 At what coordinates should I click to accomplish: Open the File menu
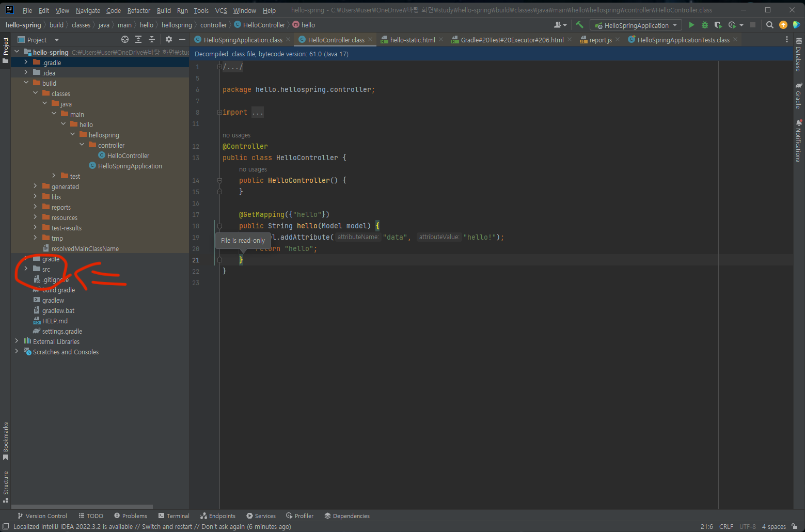pos(27,10)
